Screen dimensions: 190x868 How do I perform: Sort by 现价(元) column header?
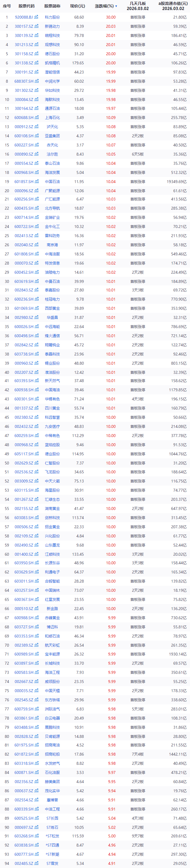coord(78,6)
